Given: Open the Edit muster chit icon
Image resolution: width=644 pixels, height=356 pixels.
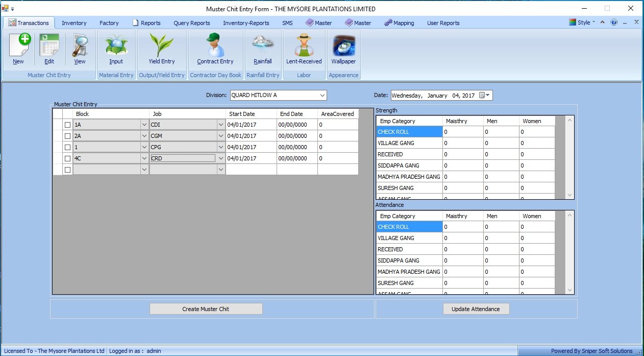Looking at the screenshot, I should 49,46.
